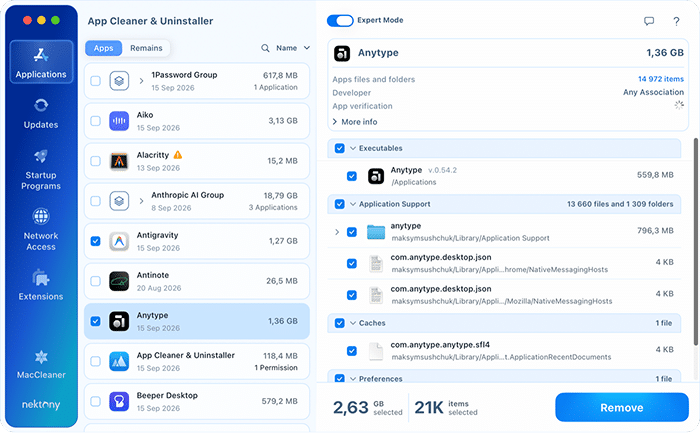This screenshot has height=433, width=700.
Task: Check the Anthropic AI Group checkbox
Action: coord(96,201)
